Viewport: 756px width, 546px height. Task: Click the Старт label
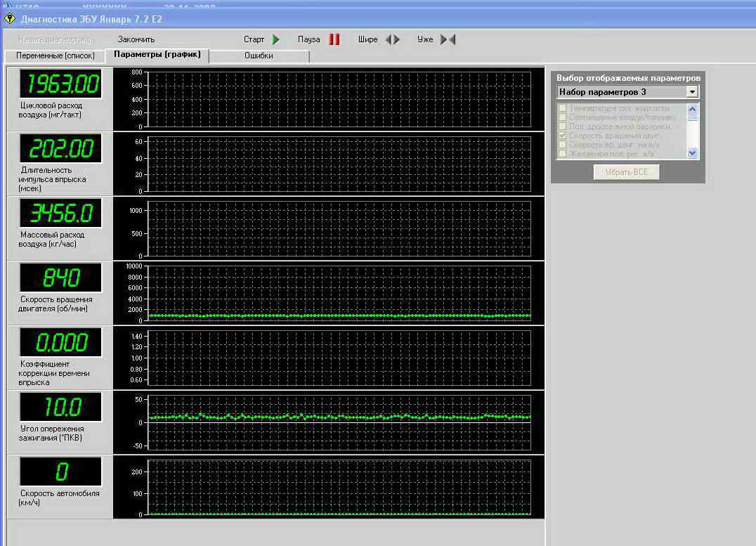click(x=254, y=39)
